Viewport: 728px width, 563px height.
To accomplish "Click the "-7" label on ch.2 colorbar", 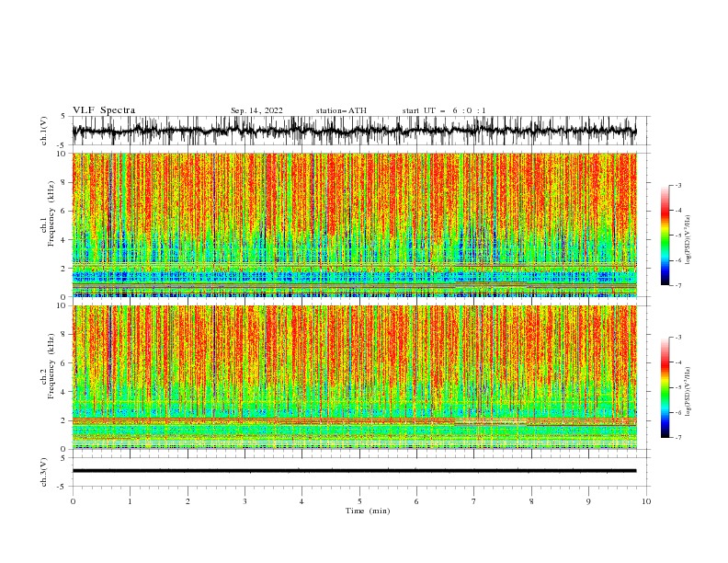I will click(x=677, y=438).
